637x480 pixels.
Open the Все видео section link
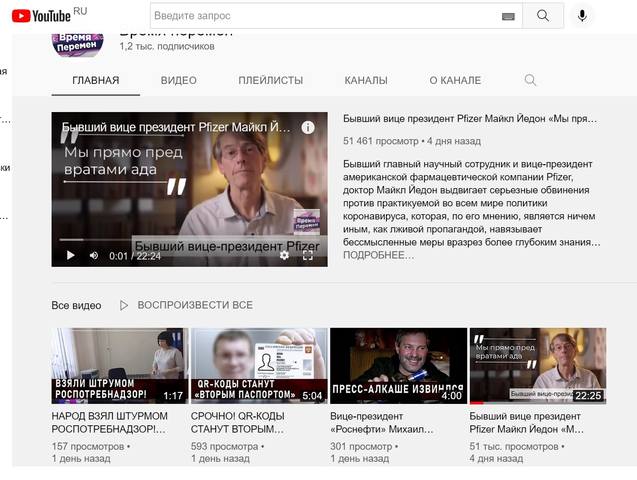pos(76,305)
